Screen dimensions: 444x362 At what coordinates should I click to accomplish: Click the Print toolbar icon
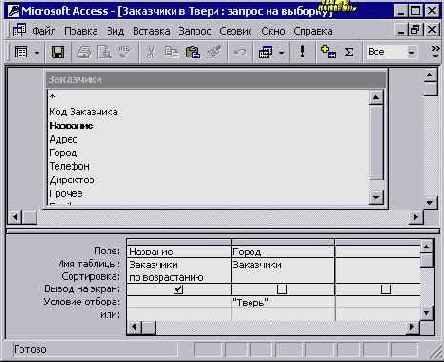pyautogui.click(x=84, y=52)
